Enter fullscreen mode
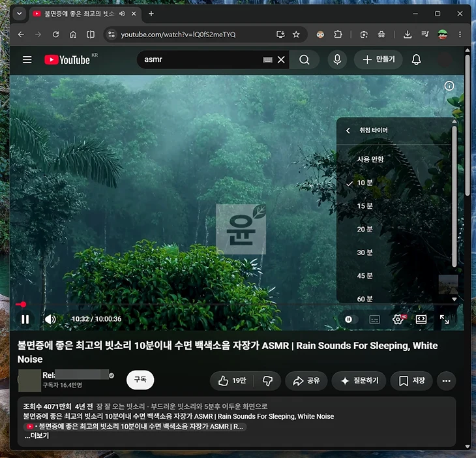This screenshot has height=458, width=476. point(445,319)
